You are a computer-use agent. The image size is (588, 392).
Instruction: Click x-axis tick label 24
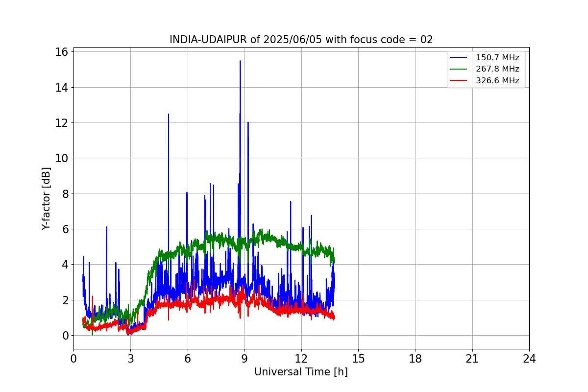tap(529, 359)
